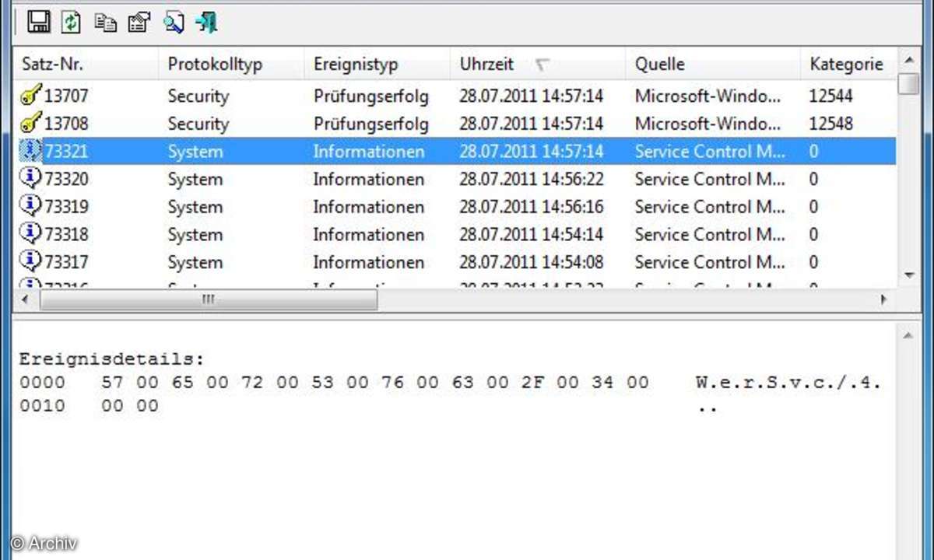Click Informationen in row 73318

tap(369, 234)
